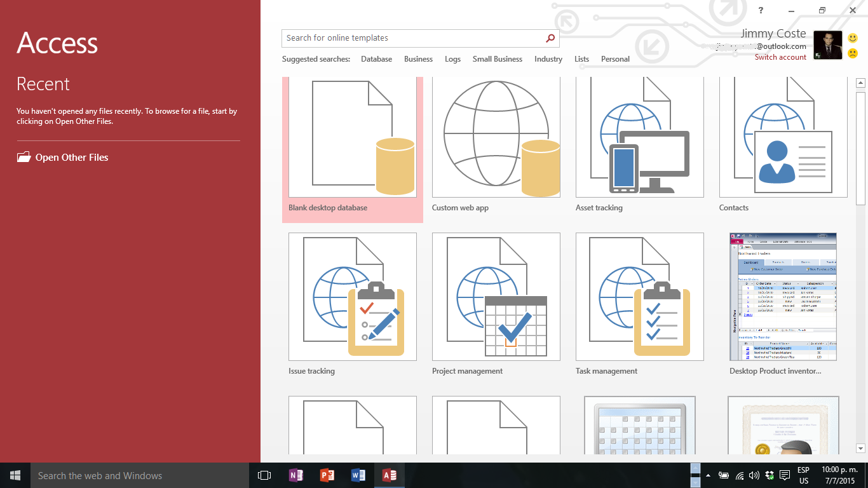Send a smile feedback icon
Viewport: 868px width, 488px height.
pos(853,38)
